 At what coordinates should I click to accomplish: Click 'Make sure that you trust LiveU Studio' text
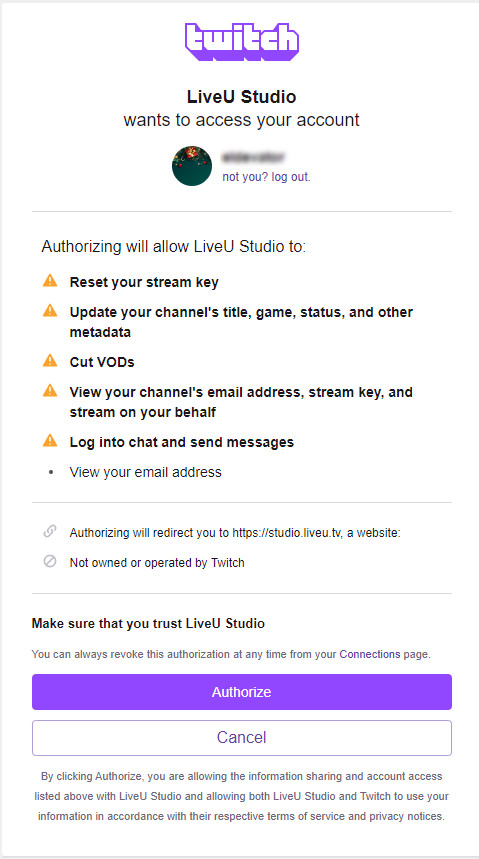[148, 623]
